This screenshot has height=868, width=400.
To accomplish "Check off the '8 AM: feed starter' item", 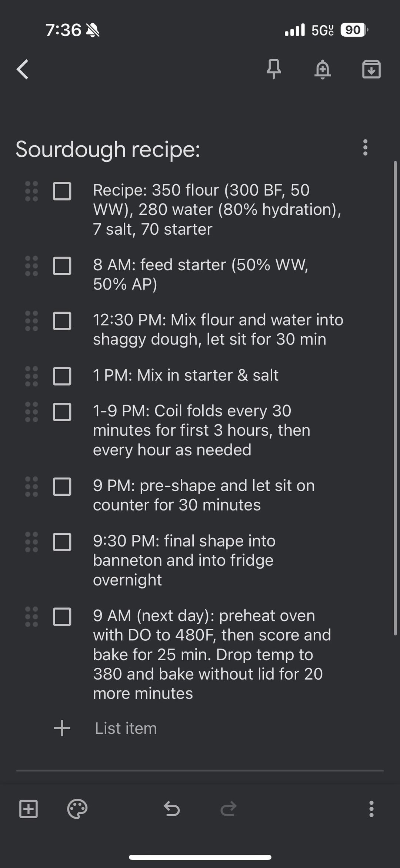I will point(62,266).
